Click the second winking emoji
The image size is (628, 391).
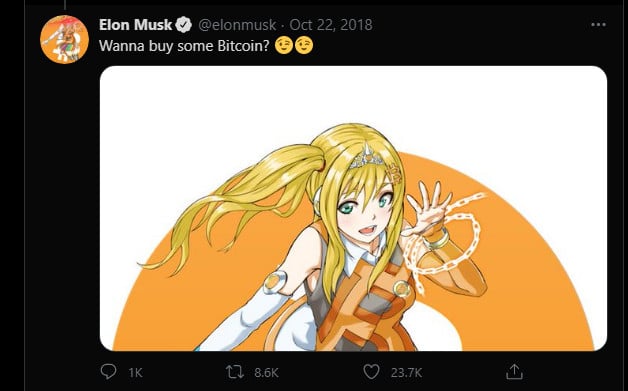click(304, 46)
